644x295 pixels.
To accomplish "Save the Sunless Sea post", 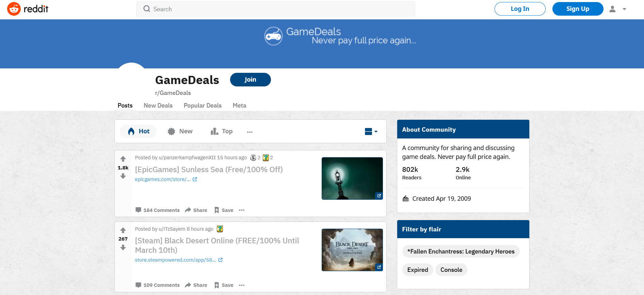I will point(224,210).
